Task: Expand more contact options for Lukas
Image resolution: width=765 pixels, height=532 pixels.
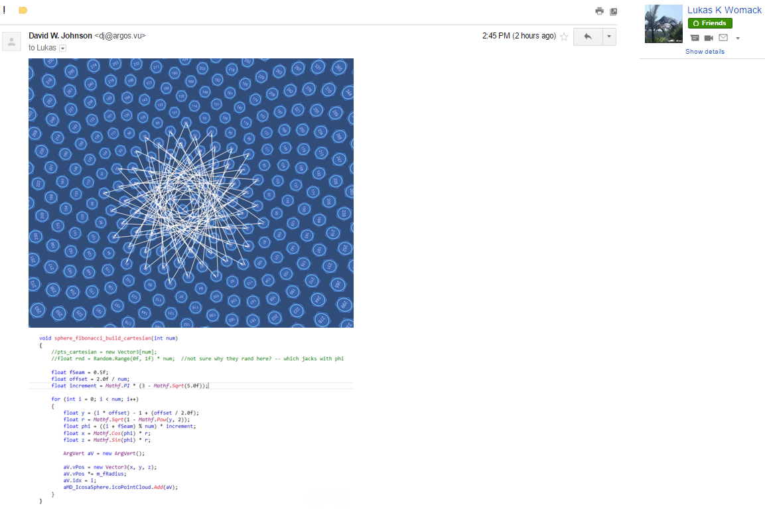Action: point(737,38)
